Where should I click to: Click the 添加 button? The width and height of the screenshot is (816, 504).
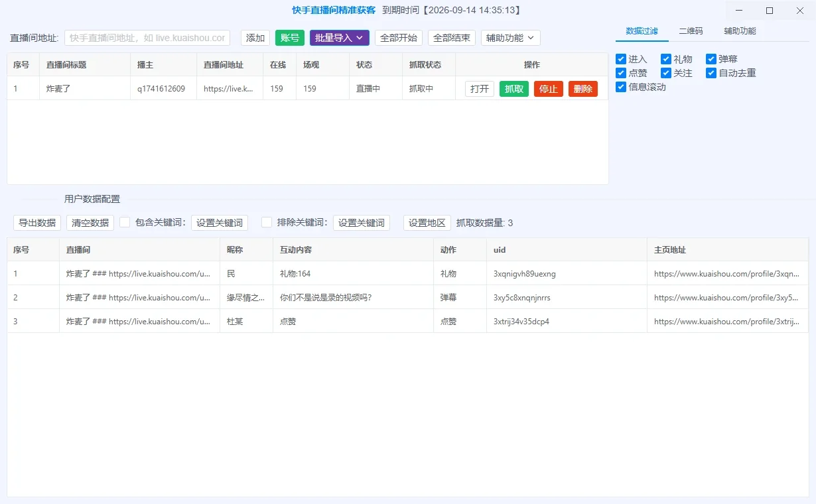click(255, 38)
